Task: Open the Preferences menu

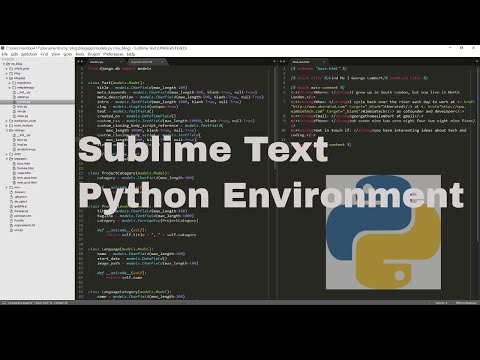Action: point(113,54)
